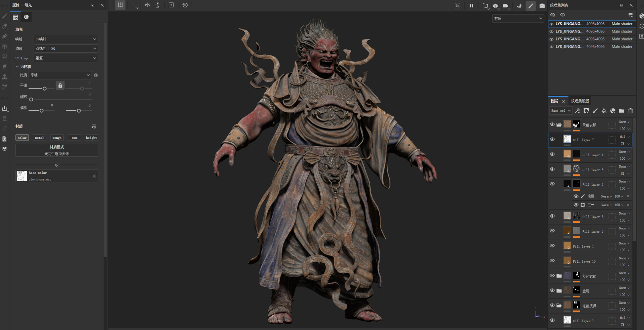Hide the 蓝色衣服 group

[552, 276]
